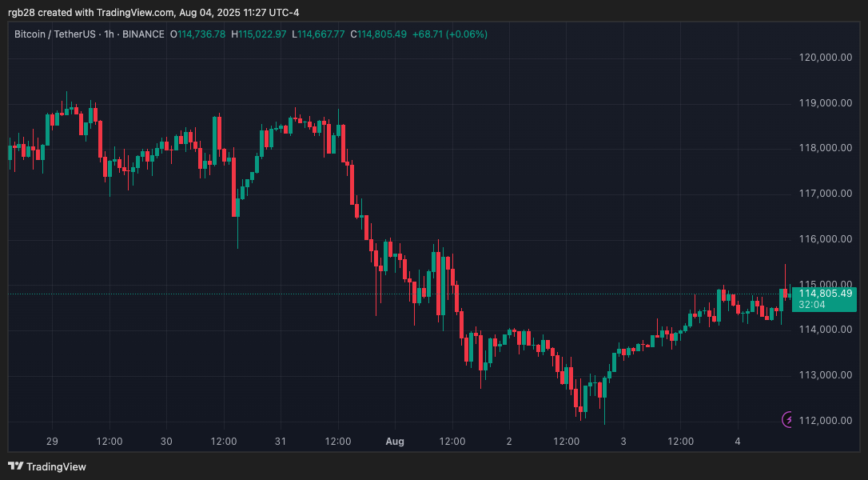This screenshot has width=868, height=480.
Task: Click the 12:00 timestamp under July 30
Action: pyautogui.click(x=224, y=441)
